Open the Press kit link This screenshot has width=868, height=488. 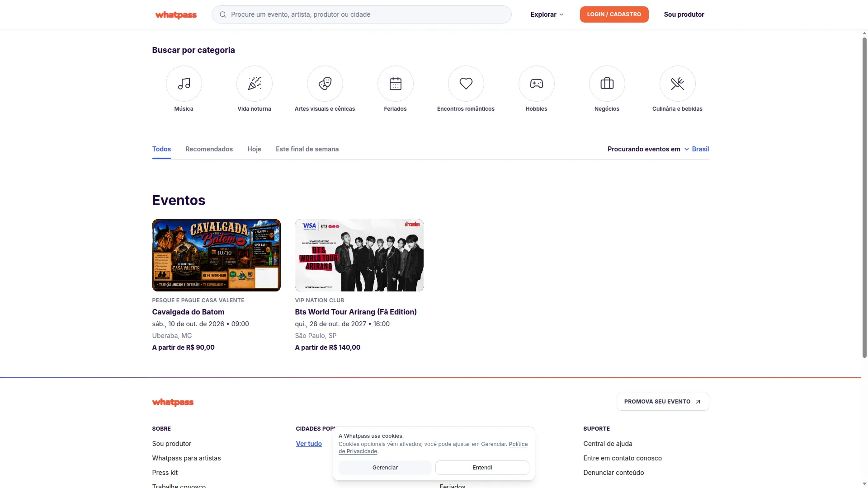(x=165, y=473)
